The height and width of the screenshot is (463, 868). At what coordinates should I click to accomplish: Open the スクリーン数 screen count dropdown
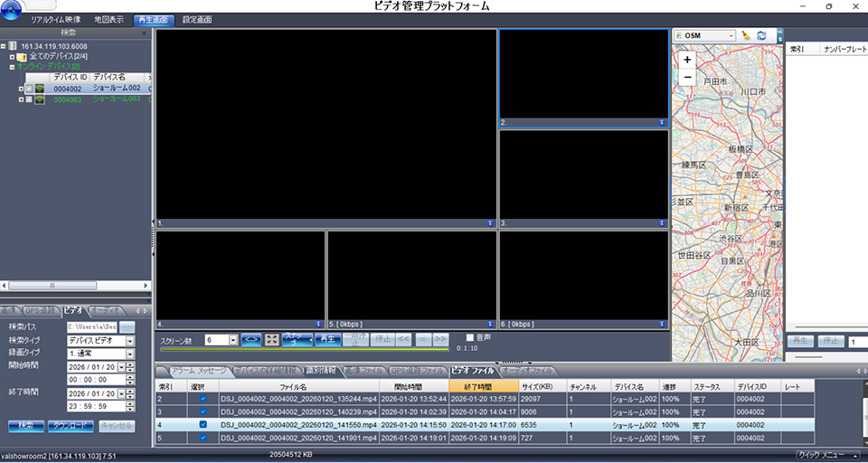234,340
